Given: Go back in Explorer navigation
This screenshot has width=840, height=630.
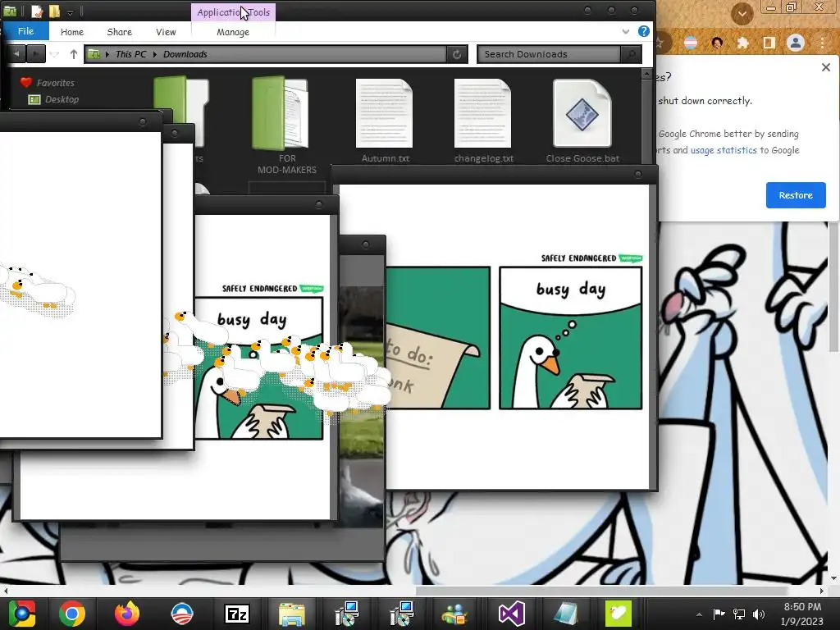Looking at the screenshot, I should point(16,53).
